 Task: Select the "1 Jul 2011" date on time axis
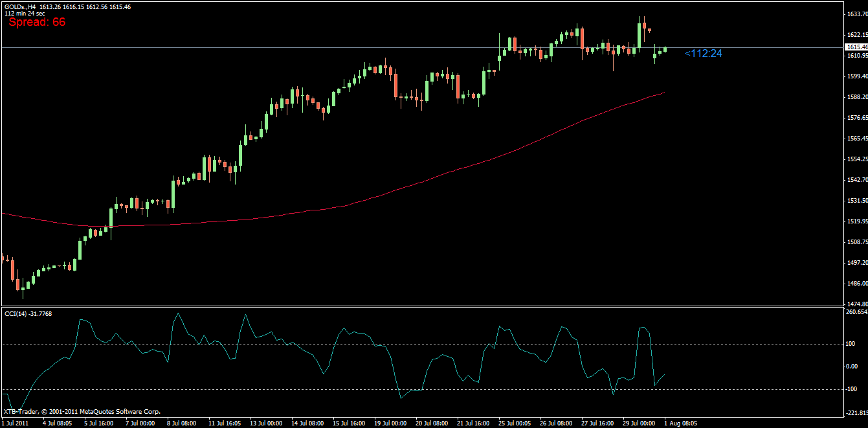pos(16,423)
